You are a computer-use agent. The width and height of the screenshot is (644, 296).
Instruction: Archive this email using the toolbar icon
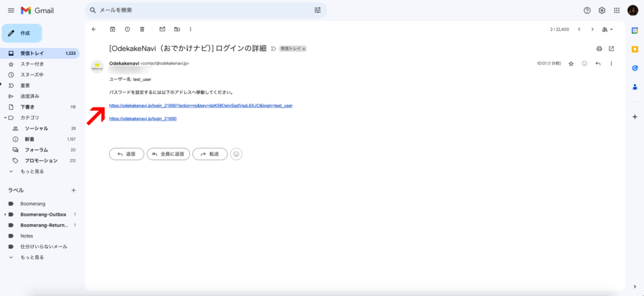click(x=113, y=29)
